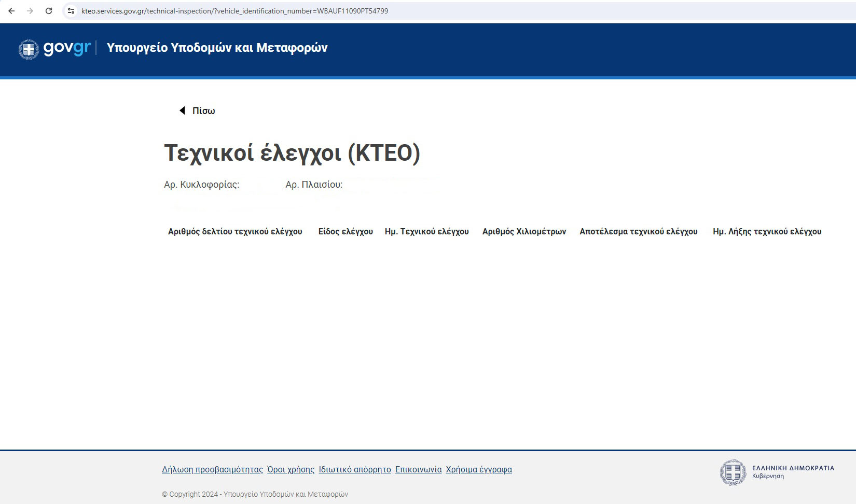
Task: Click the Αριθμός δελτίου τεχνικού ελέγχου column header
Action: 235,232
